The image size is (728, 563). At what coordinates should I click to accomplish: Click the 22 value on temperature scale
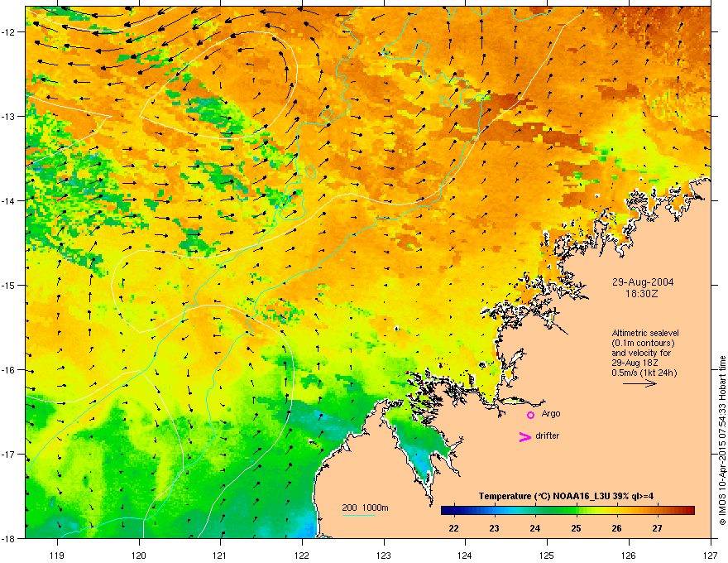coord(453,528)
